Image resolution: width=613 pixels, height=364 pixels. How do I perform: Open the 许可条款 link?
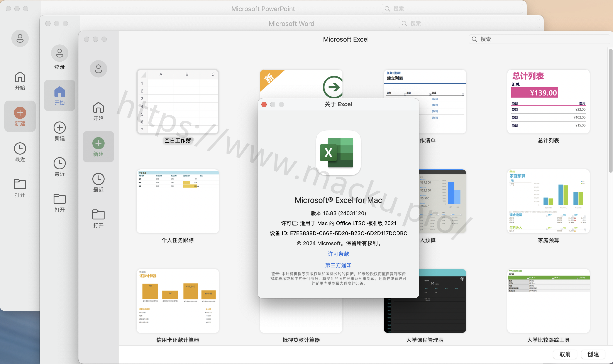coord(338,254)
